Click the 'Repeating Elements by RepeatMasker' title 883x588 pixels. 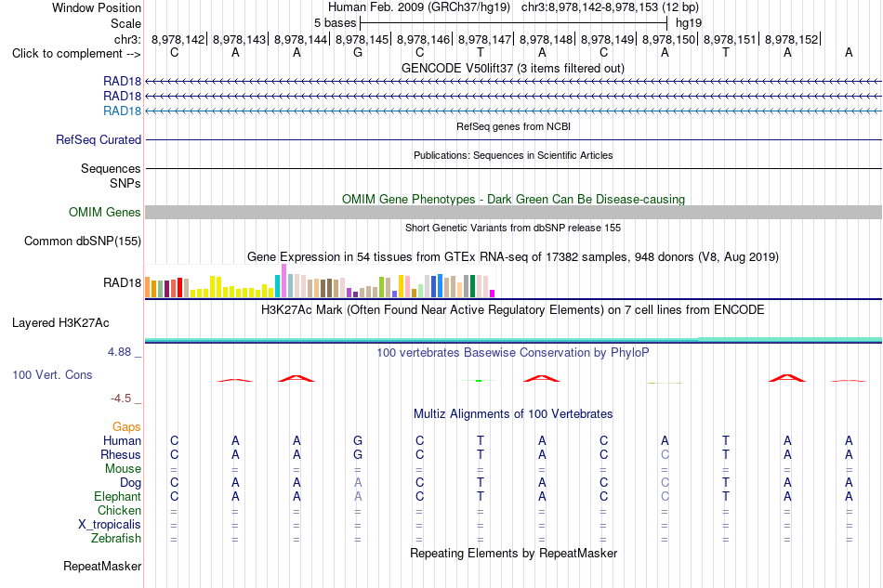pos(513,553)
